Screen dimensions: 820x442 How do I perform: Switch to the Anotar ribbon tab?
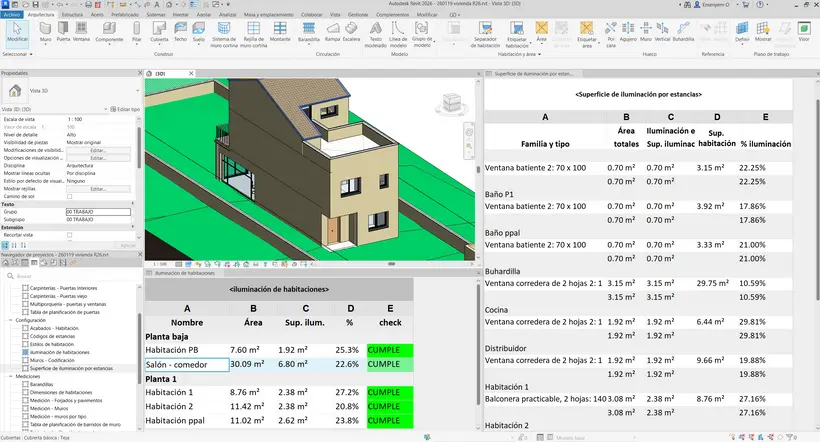[x=204, y=15]
